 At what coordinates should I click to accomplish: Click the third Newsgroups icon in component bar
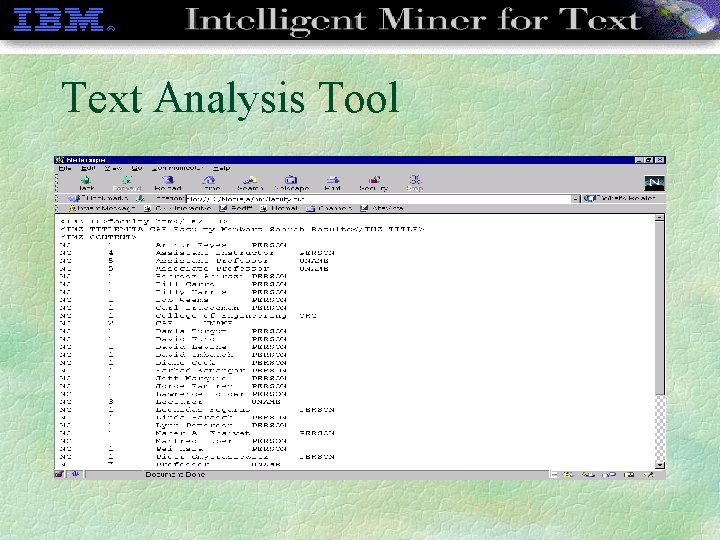(609, 474)
